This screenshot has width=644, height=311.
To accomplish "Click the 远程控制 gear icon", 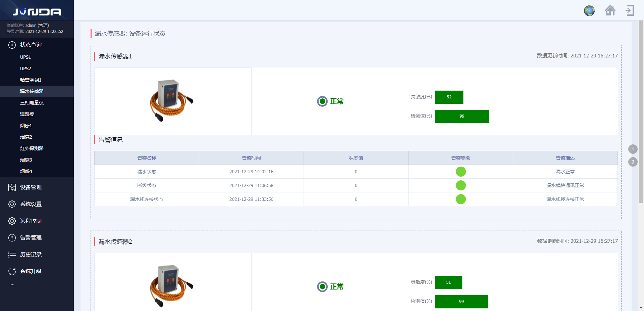I will [12, 221].
